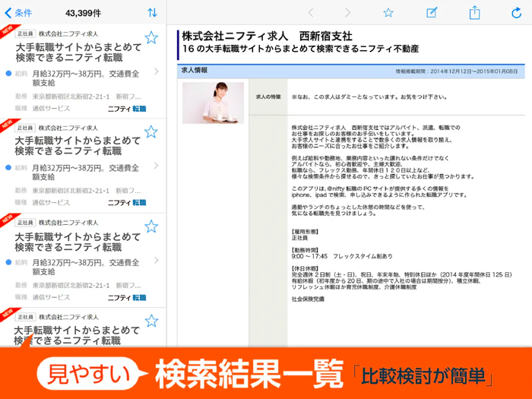Favorite this job via top toolbar star
Image resolution: width=532 pixels, height=399 pixels.
388,13
